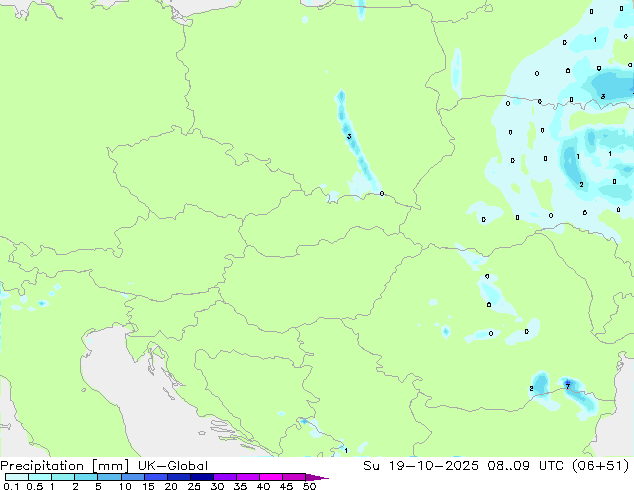634x490 pixels.
Task: Click the 'UK-Global' model label
Action: 173,466
